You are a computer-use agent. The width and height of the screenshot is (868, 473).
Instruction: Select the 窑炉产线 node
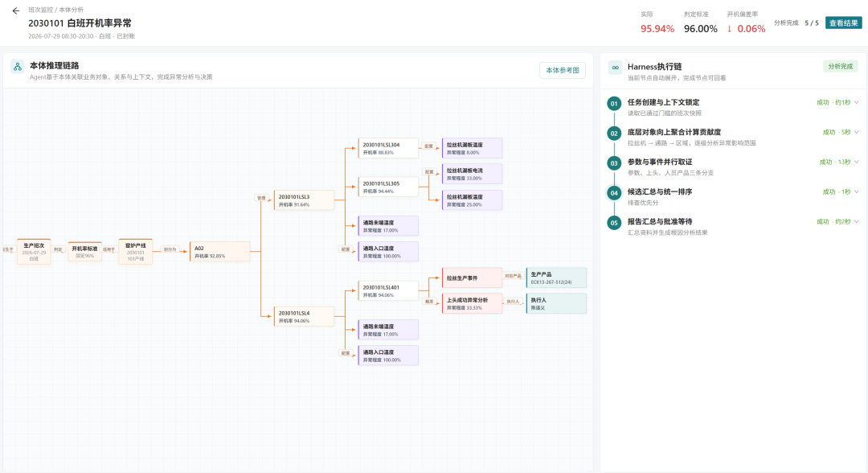point(136,252)
